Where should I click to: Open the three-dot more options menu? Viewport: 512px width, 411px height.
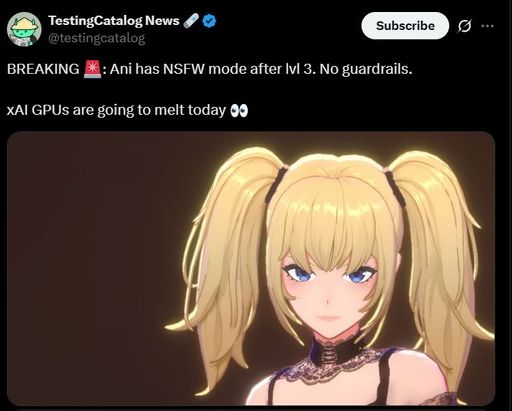point(487,26)
